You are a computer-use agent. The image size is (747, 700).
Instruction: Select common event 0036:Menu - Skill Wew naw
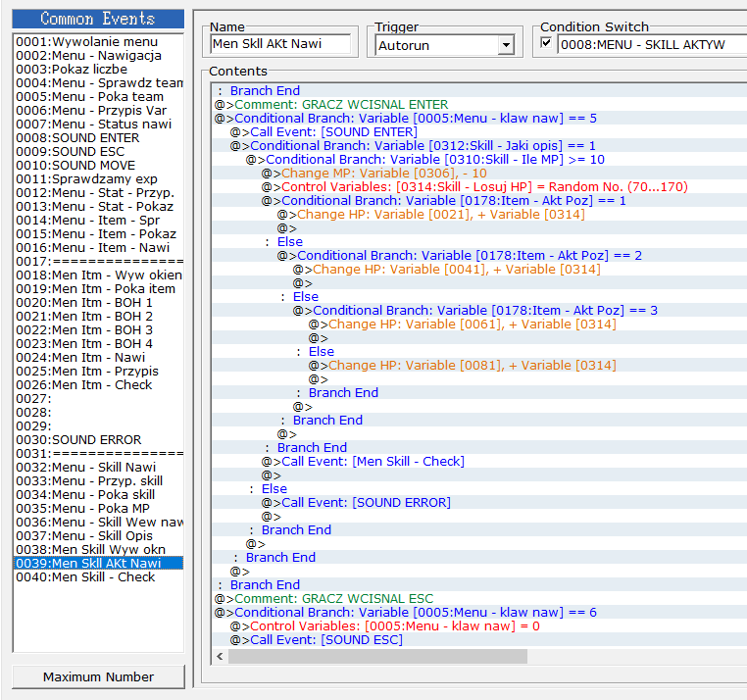pyautogui.click(x=98, y=523)
